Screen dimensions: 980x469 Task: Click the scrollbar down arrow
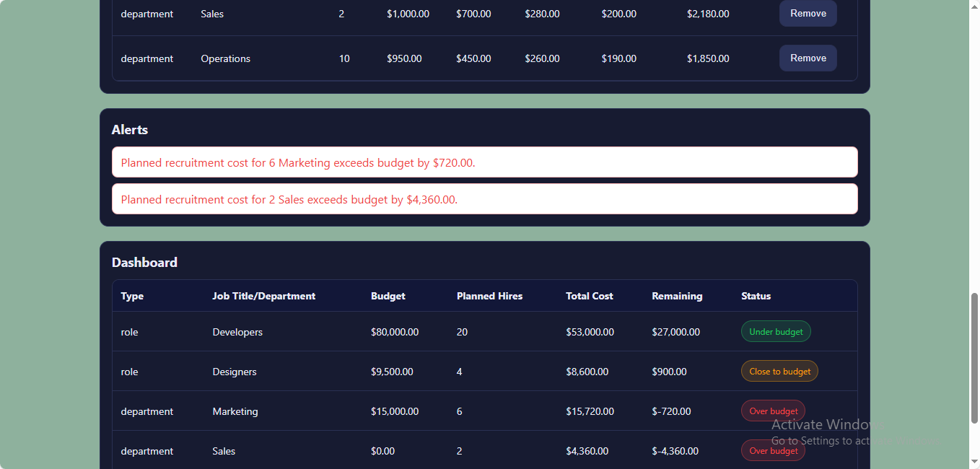tap(974, 462)
